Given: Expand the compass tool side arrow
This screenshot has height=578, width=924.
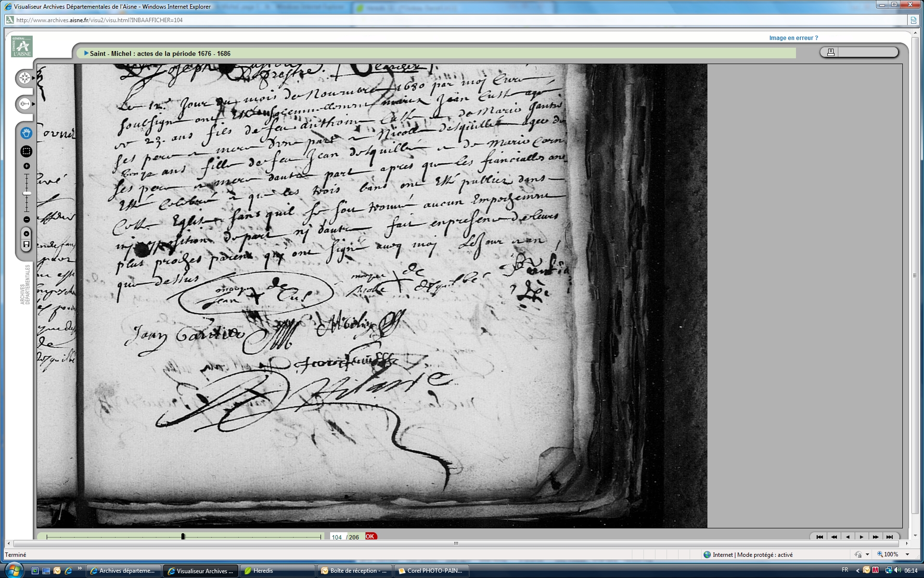Looking at the screenshot, I should (33, 78).
